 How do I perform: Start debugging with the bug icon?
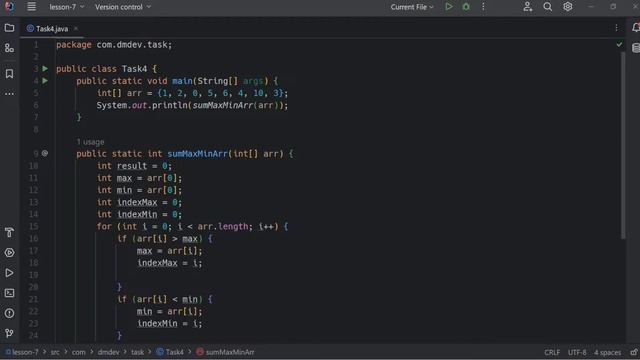(466, 7)
